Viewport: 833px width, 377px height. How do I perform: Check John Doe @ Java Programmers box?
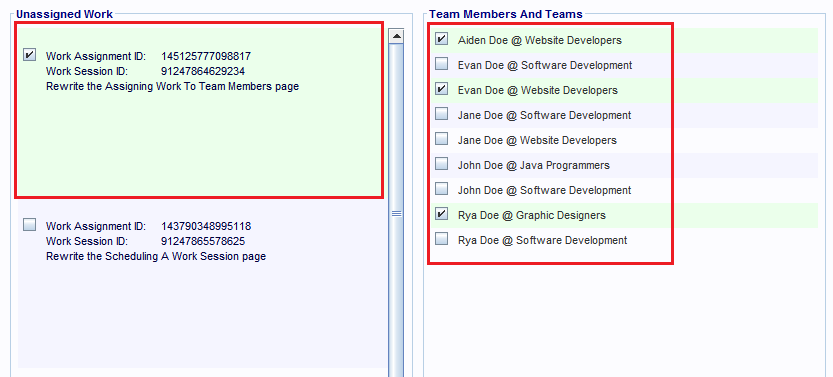[441, 164]
